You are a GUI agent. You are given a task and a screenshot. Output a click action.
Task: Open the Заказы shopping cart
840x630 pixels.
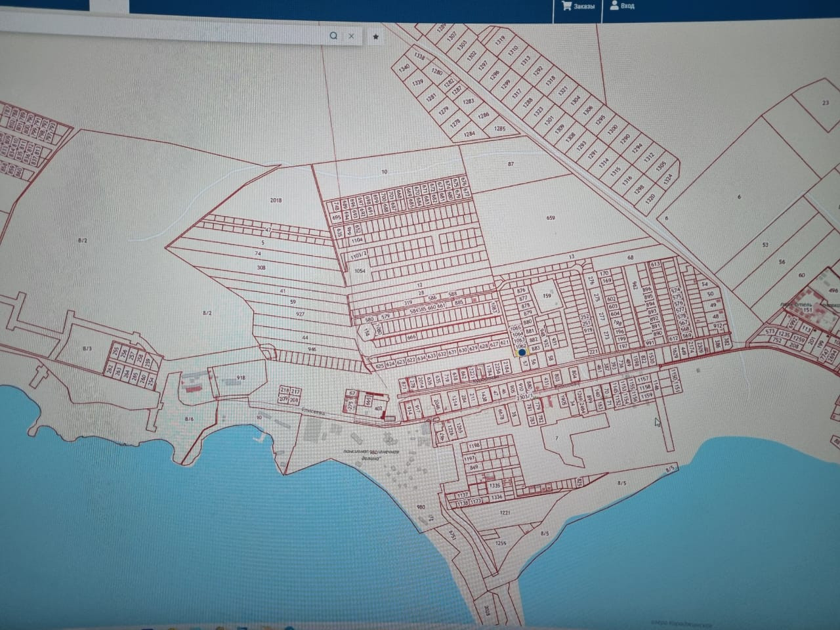[x=578, y=6]
